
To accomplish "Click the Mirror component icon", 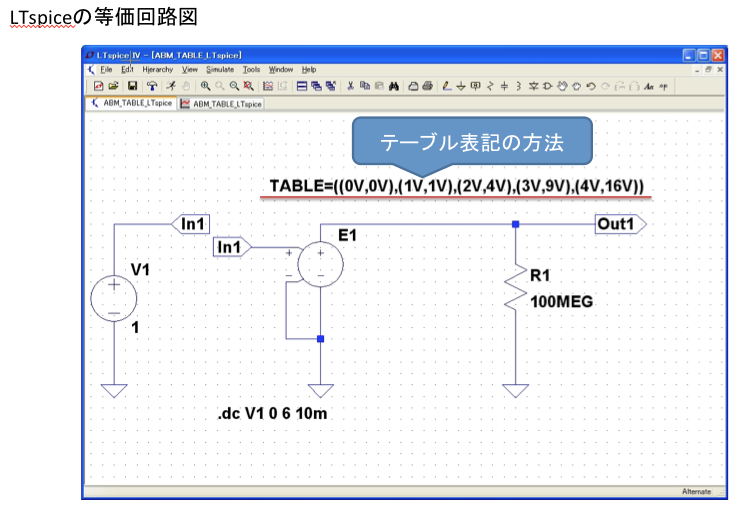I will [x=634, y=86].
